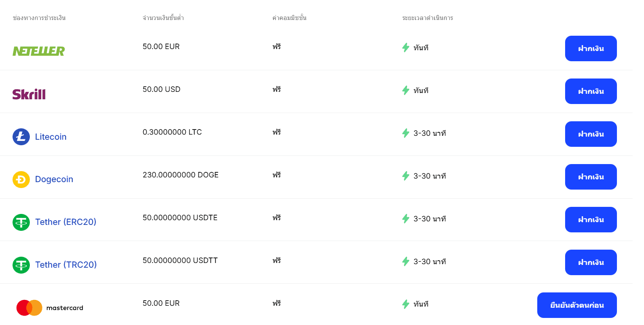Click the Neteller logo
Image resolution: width=644 pixels, height=325 pixels.
[38, 51]
